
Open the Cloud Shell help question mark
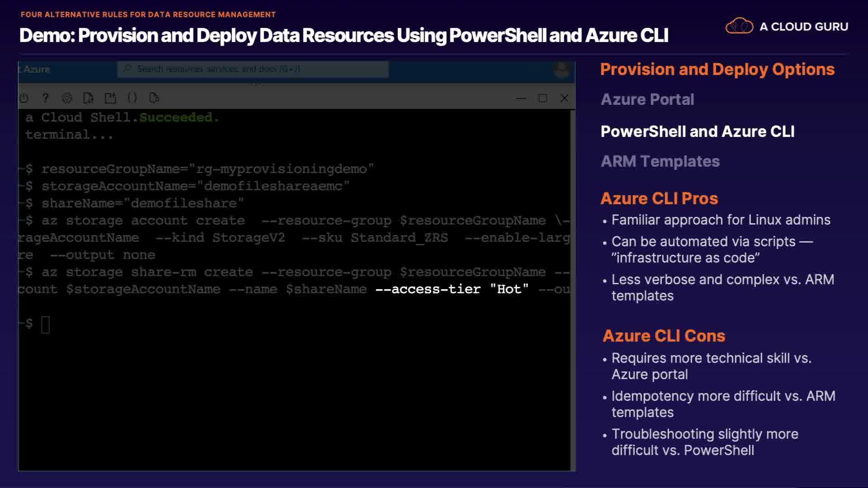[45, 98]
